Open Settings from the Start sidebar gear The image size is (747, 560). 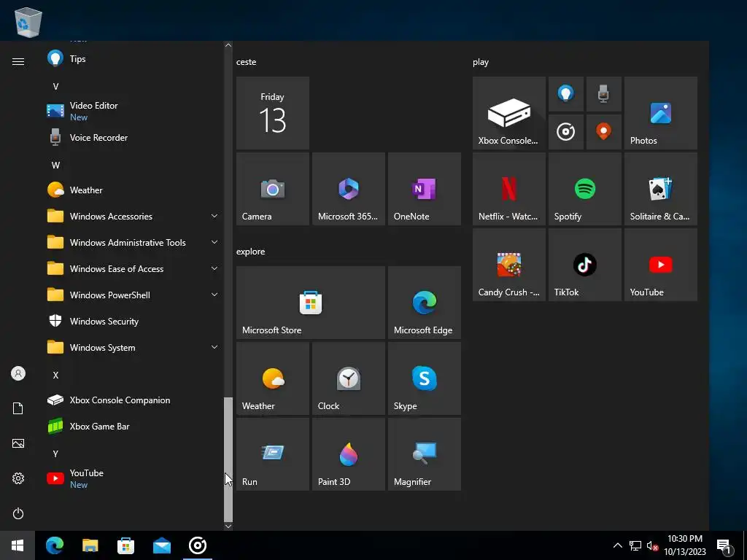pos(18,478)
